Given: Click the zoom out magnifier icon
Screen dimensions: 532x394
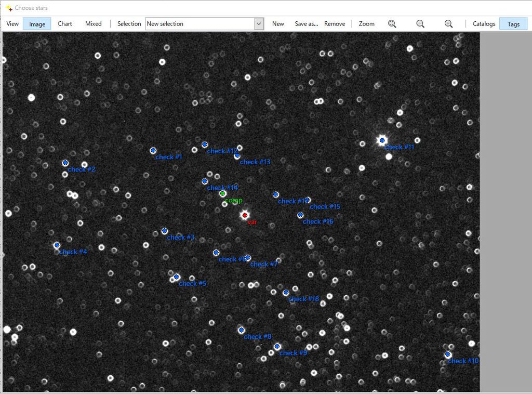Looking at the screenshot, I should click(420, 24).
